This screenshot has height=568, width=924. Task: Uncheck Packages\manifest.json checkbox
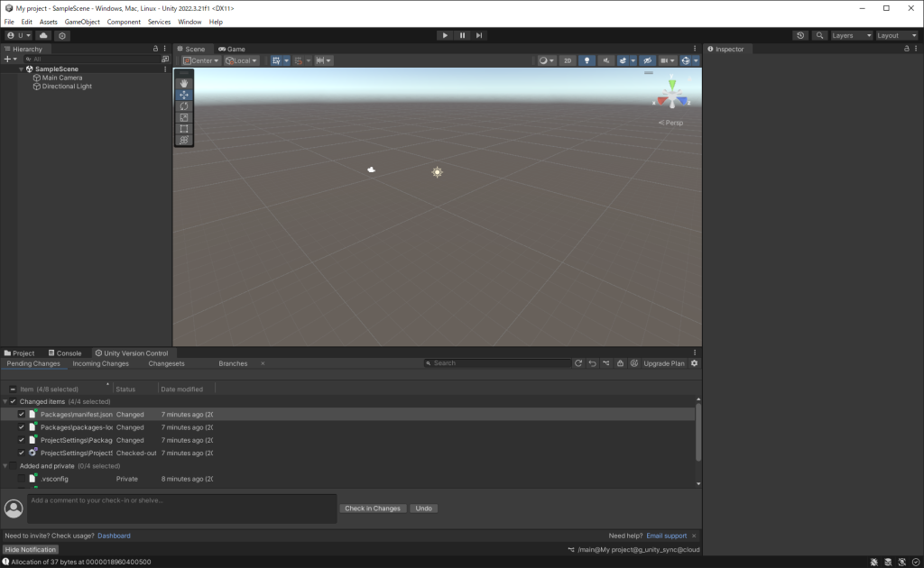[22, 415]
